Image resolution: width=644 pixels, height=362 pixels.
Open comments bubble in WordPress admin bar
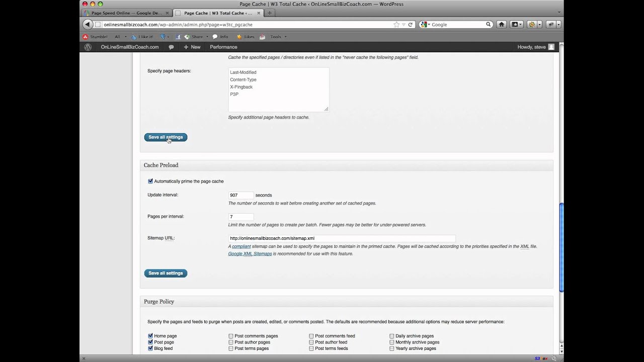pos(171,47)
